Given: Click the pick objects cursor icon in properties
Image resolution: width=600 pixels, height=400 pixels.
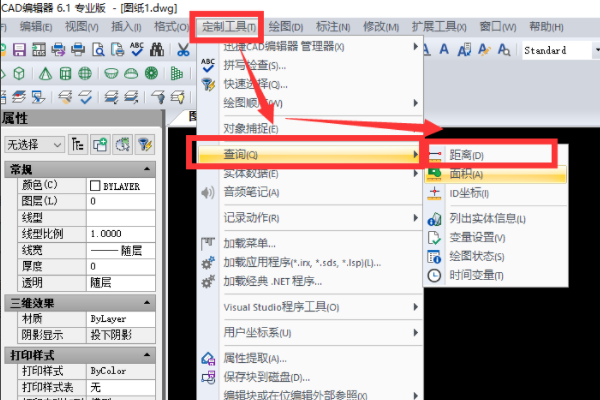Looking at the screenshot, I should click(x=122, y=144).
